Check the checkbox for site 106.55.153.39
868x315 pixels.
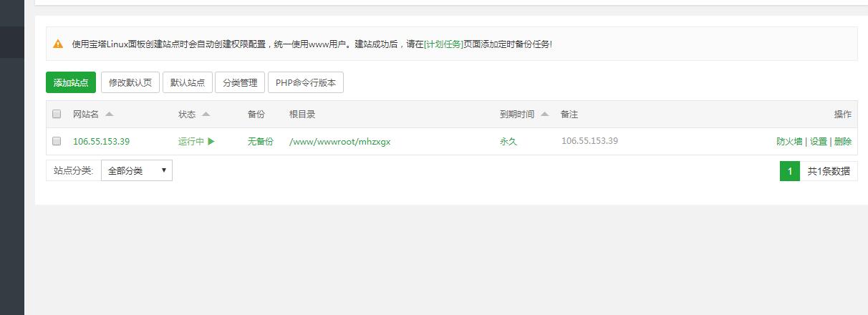coord(57,142)
